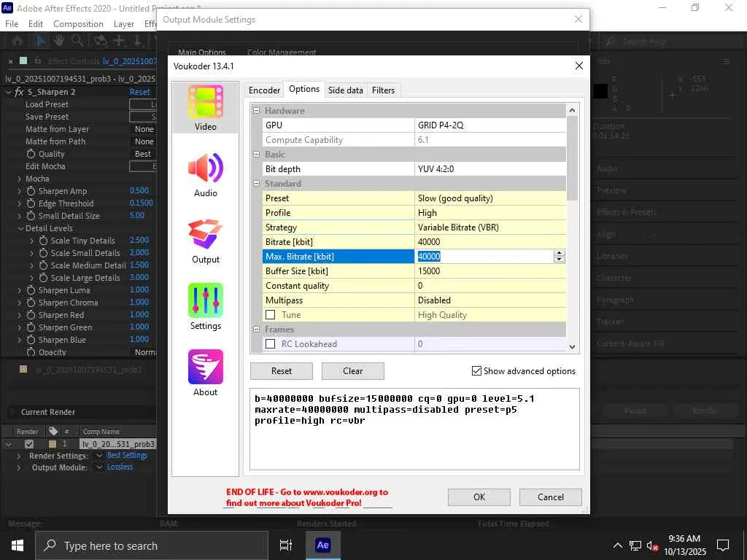Cancel the Voukoder dialog

coord(550,497)
